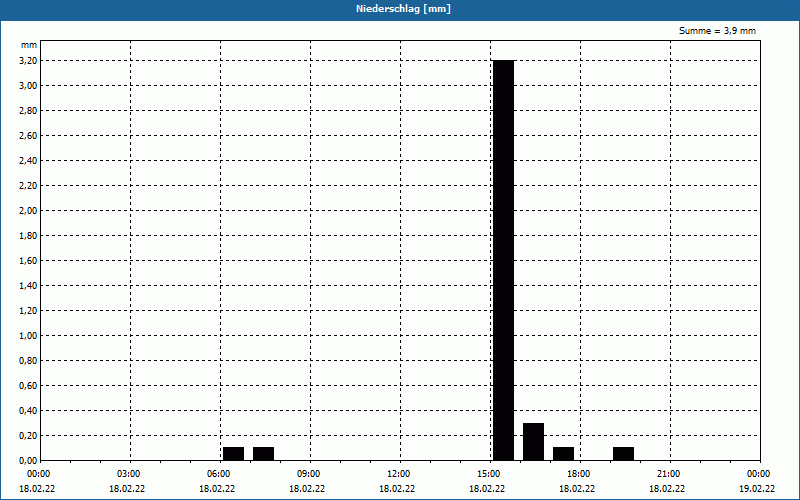Click the '1,80' y-axis label

pos(28,236)
